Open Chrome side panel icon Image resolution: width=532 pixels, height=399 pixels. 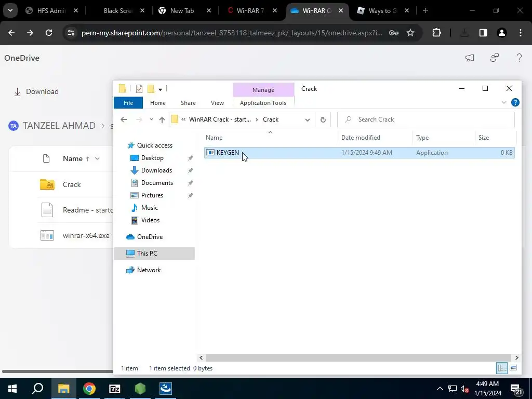pos(483,33)
